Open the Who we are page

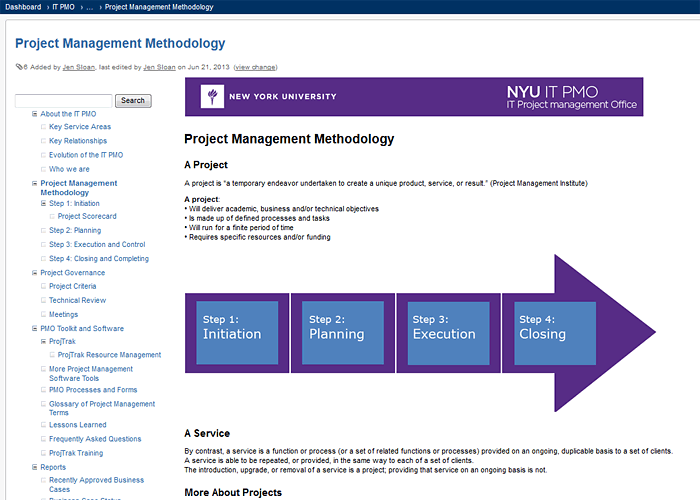point(69,169)
